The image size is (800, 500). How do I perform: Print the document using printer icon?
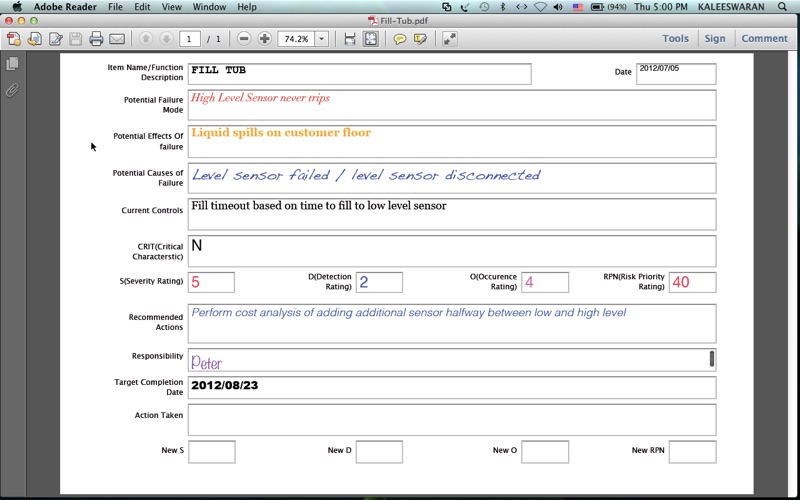(96, 39)
